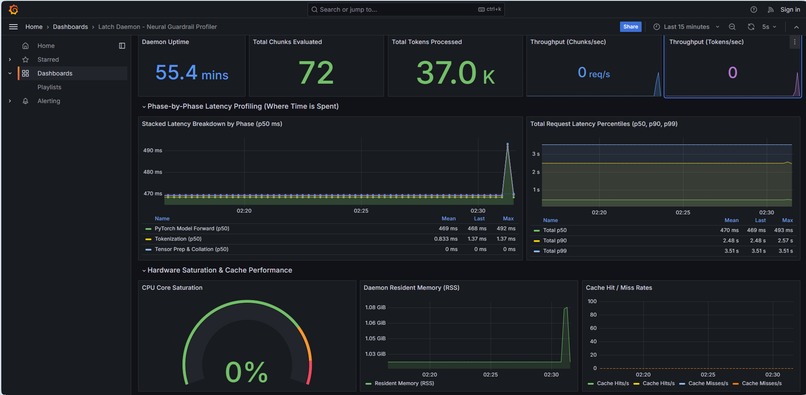Open the help icon in top bar
This screenshot has height=395, width=806.
754,9
